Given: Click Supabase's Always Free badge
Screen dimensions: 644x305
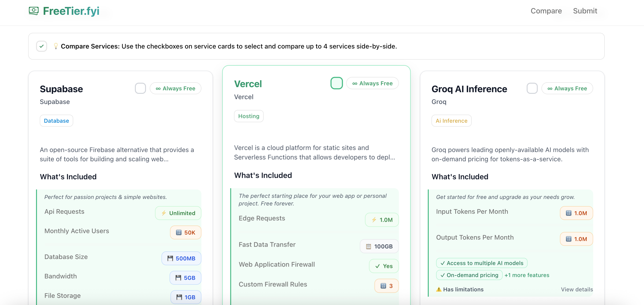Looking at the screenshot, I should point(176,88).
